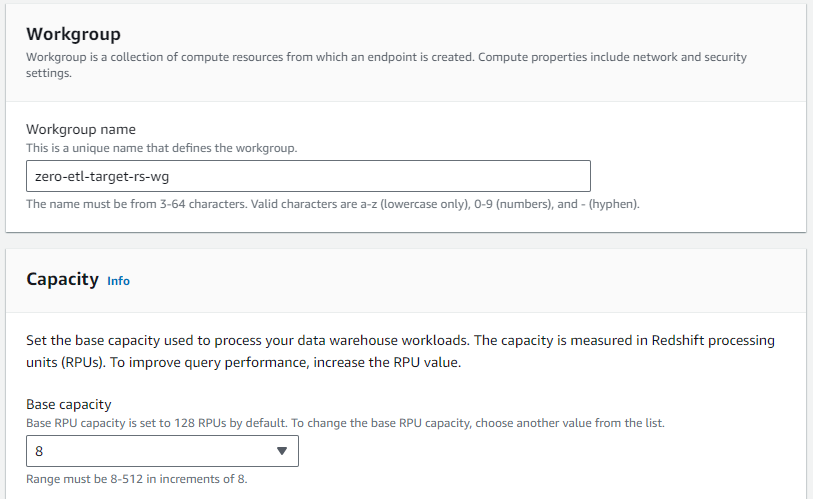Click the Base capacity label
Viewport: 813px width, 499px height.
(x=68, y=404)
